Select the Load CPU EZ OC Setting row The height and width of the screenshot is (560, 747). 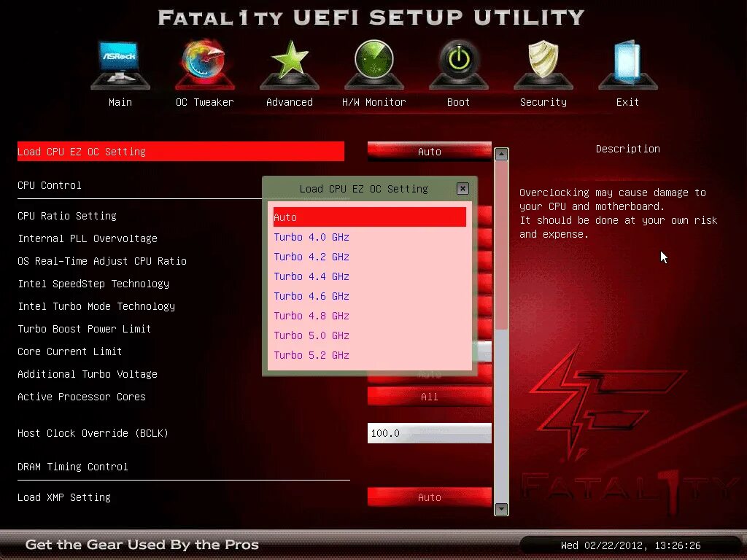tap(181, 152)
